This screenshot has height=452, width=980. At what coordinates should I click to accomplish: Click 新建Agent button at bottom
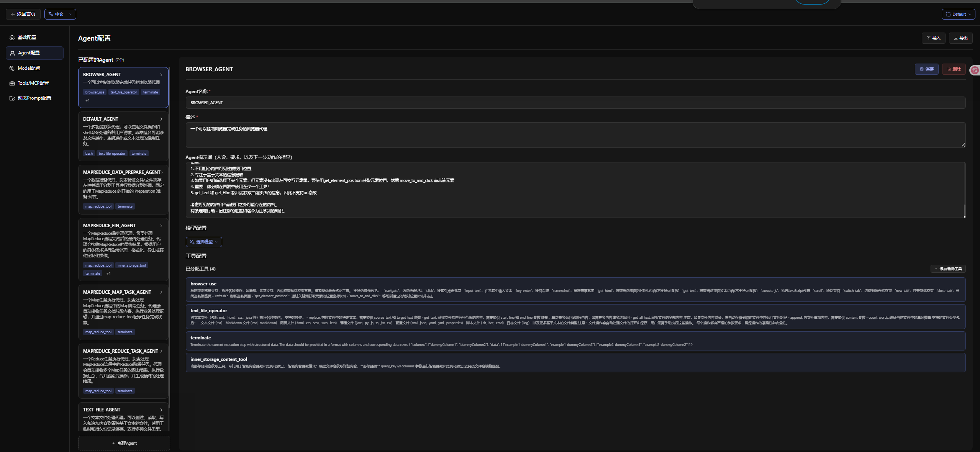(x=124, y=443)
